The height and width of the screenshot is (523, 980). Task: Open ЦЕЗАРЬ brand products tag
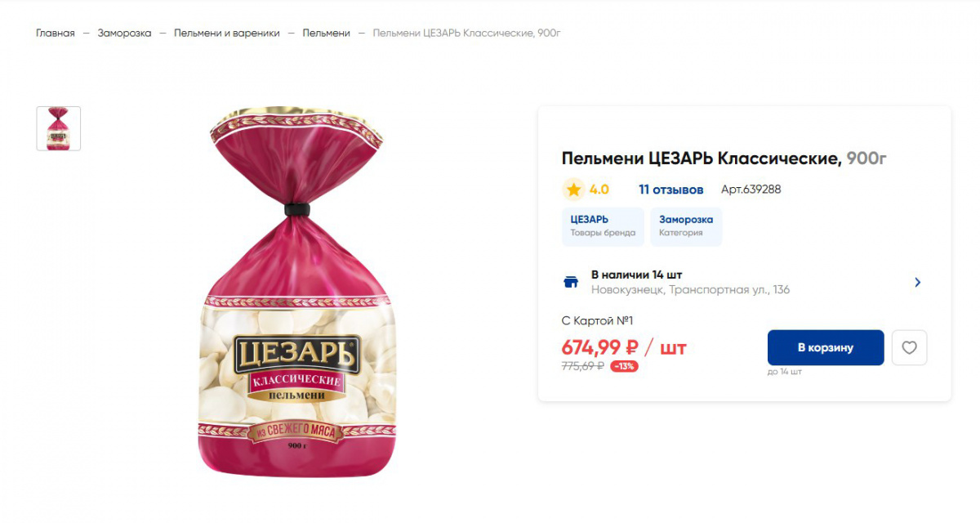(603, 226)
